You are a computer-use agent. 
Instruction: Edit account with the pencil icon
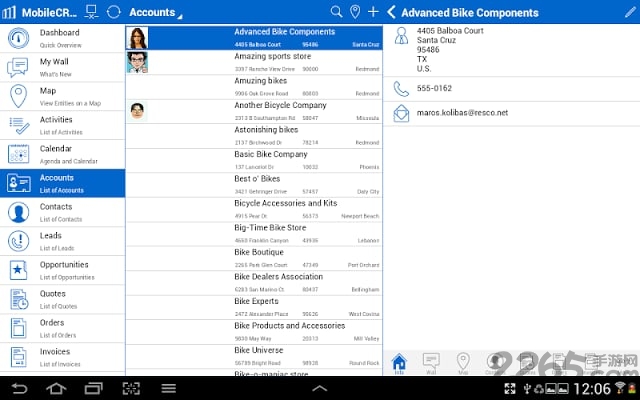point(630,12)
